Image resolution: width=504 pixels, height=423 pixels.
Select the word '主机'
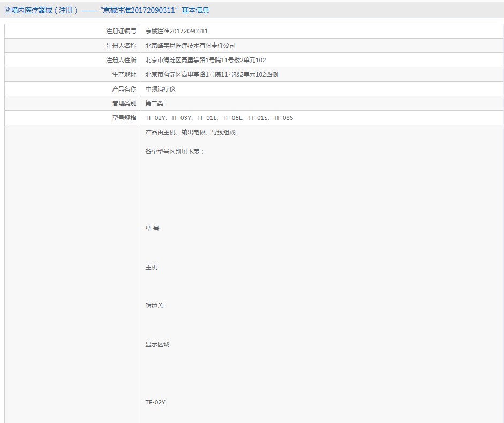(152, 267)
